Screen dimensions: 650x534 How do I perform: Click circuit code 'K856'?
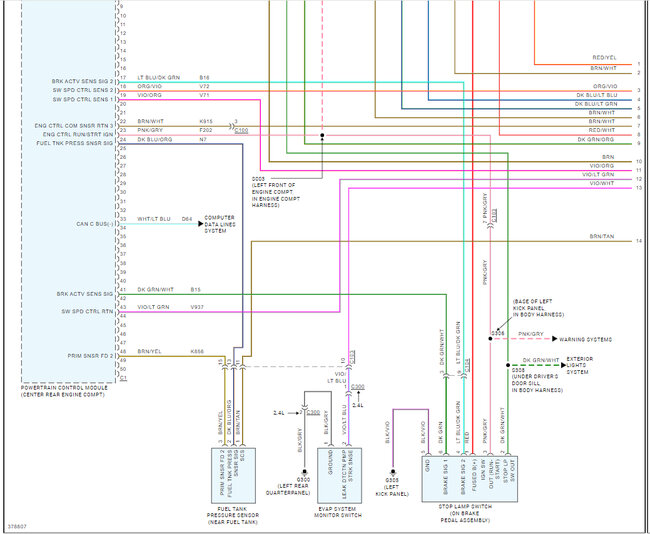pos(197,351)
